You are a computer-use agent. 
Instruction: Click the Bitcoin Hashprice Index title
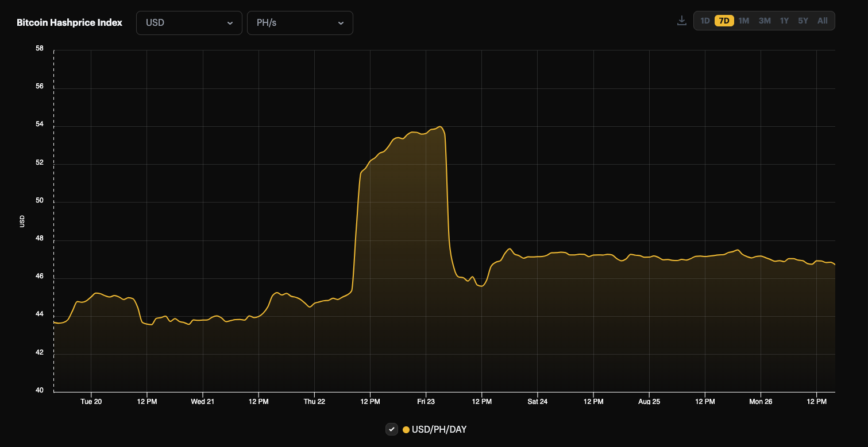[69, 22]
